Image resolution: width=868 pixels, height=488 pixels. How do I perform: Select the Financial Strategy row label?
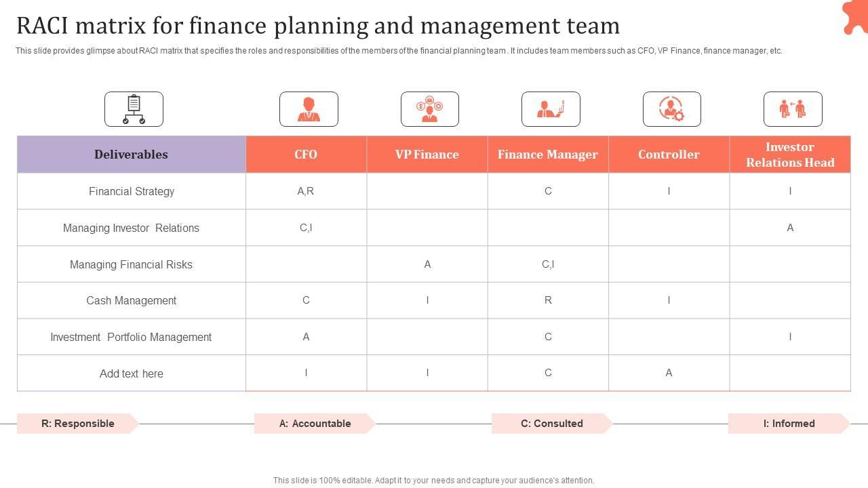point(131,191)
